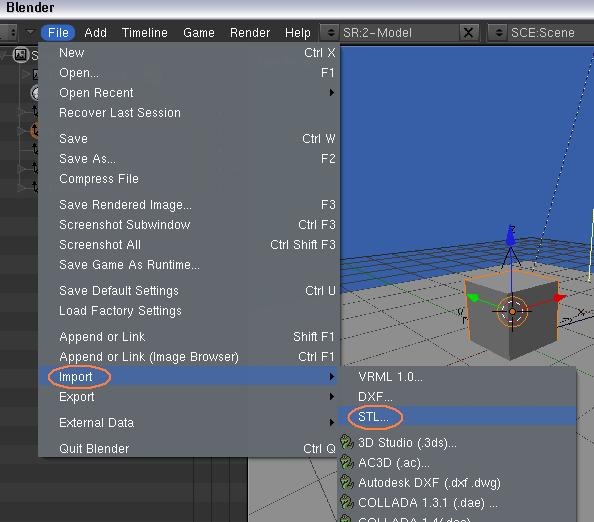The height and width of the screenshot is (522, 594).
Task: Click the Autodesk DXF script icon
Action: 346,483
